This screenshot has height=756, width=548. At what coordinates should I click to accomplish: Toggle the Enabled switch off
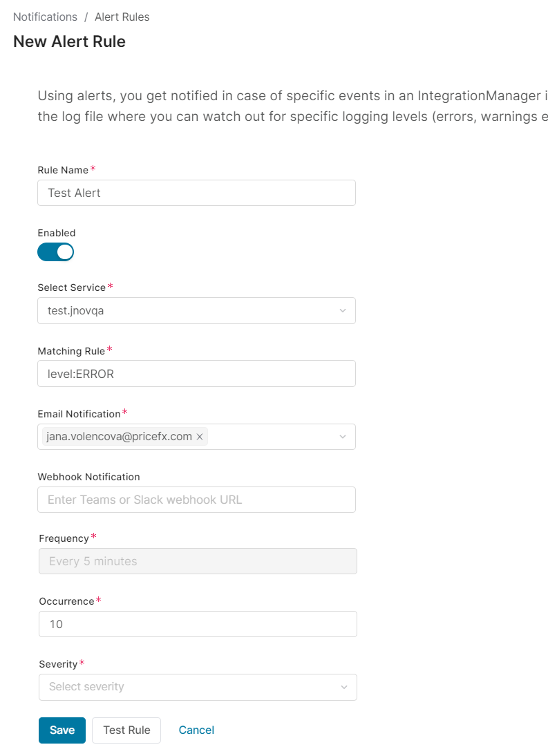tap(55, 252)
